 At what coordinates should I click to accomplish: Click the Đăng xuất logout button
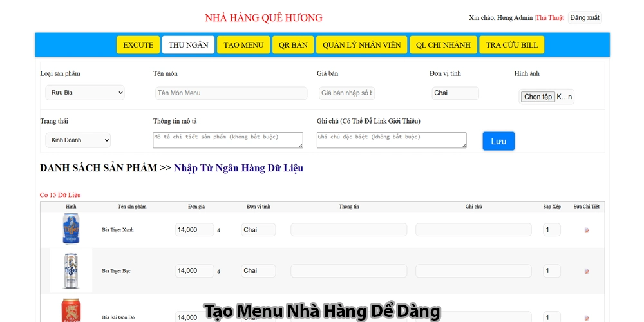pos(585,17)
